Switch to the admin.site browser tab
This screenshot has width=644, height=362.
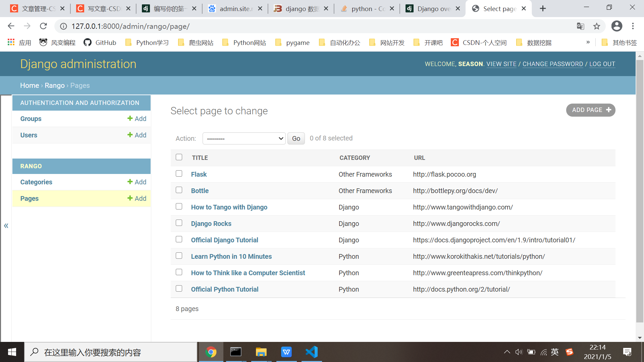tap(234, 9)
